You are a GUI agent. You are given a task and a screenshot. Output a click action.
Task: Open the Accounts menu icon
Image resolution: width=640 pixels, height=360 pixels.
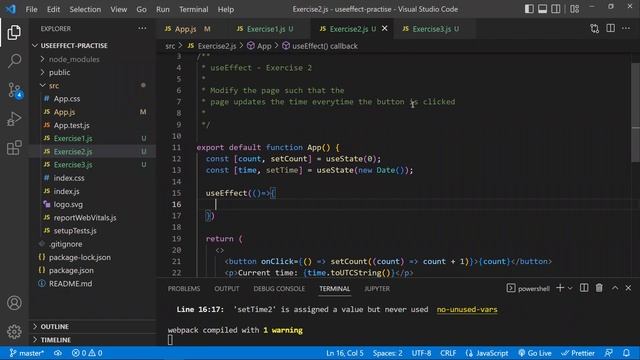14,303
